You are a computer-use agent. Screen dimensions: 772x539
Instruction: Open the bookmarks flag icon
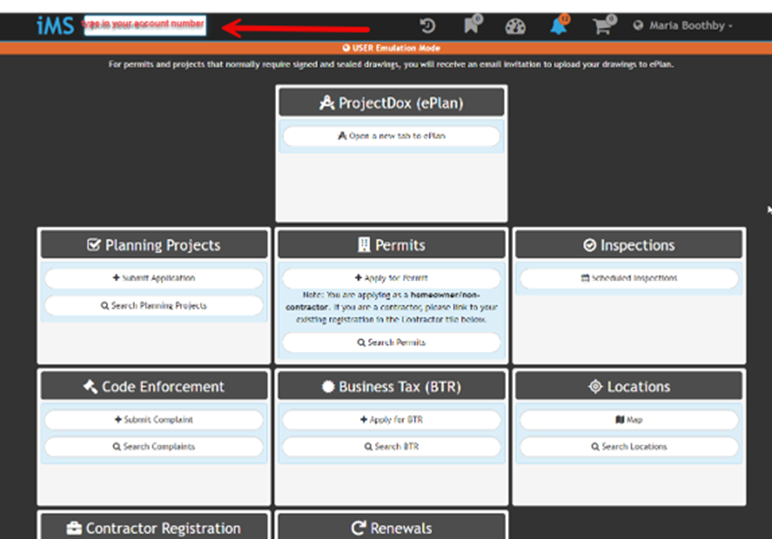click(473, 24)
